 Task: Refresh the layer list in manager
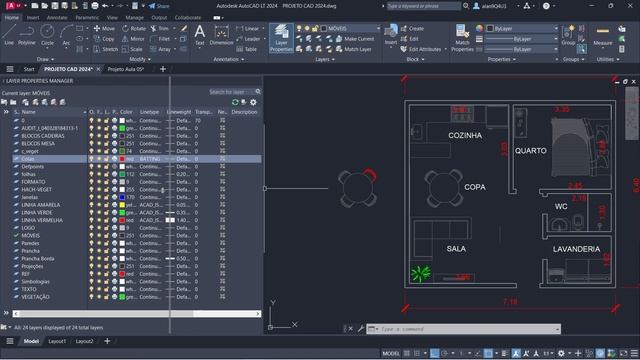(235, 102)
